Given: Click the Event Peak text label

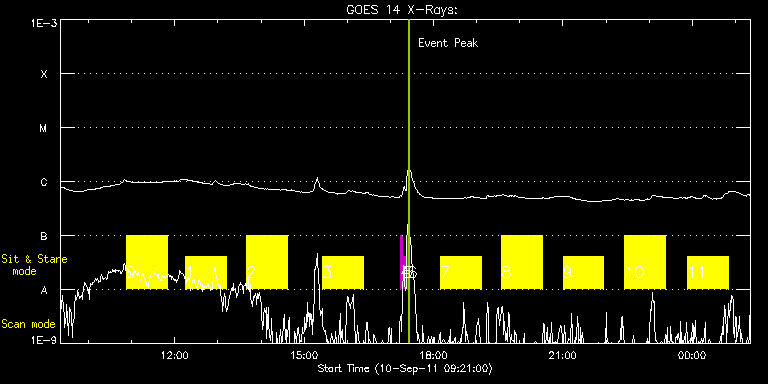Looking at the screenshot, I should (x=448, y=43).
